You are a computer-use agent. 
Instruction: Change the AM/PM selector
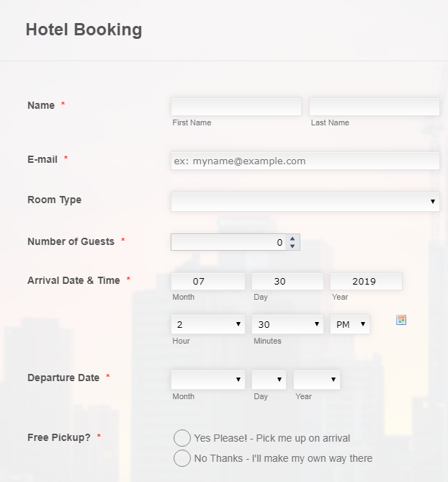[349, 325]
